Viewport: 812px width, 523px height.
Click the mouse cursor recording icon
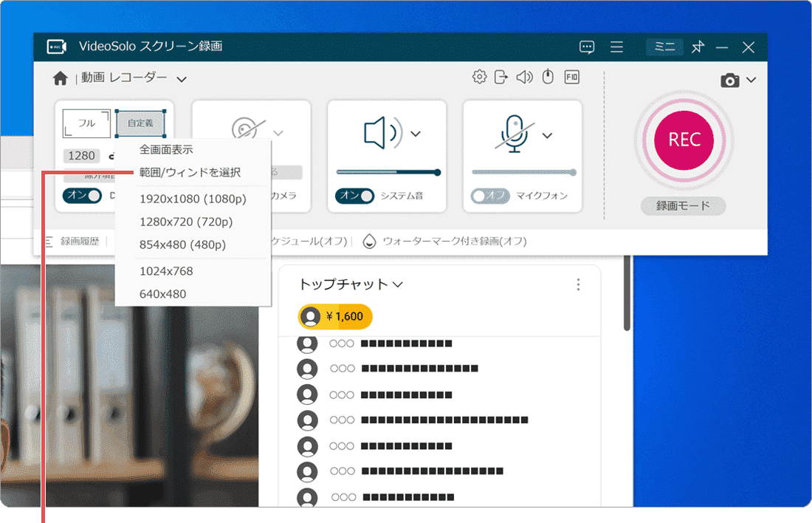click(x=548, y=76)
